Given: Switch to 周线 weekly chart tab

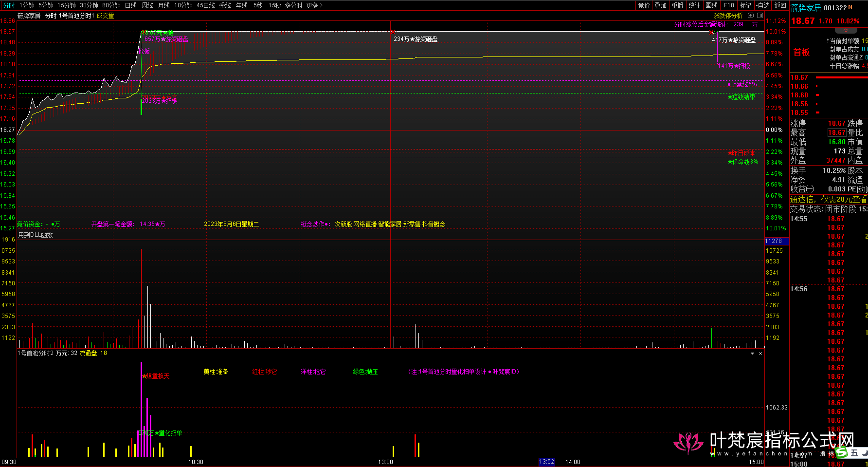Looking at the screenshot, I should (147, 5).
